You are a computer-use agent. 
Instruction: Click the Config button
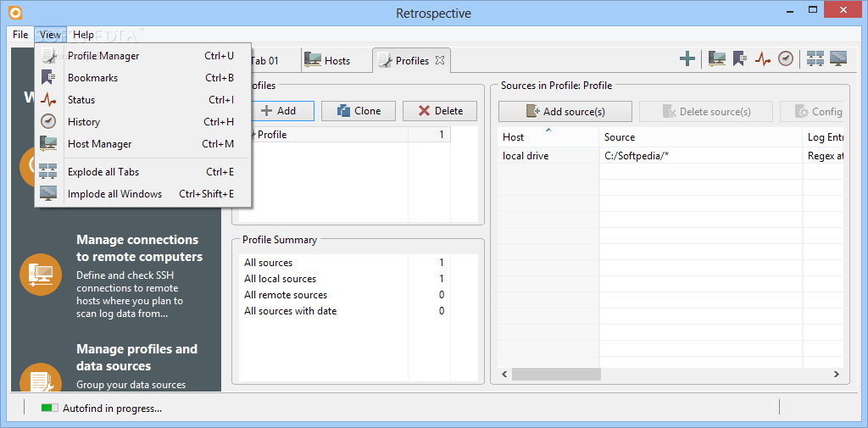pyautogui.click(x=811, y=111)
